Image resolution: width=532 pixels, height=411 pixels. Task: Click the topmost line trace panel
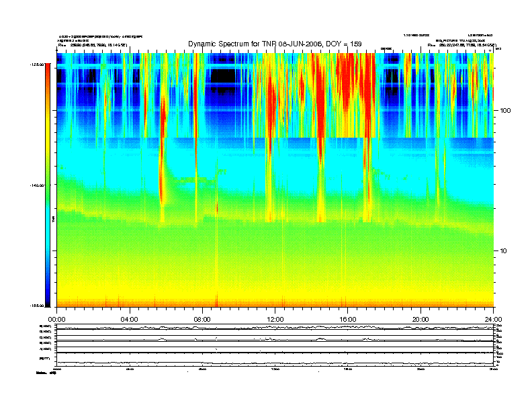275,327
